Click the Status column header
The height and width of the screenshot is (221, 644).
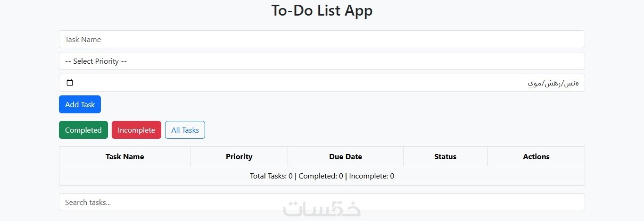point(446,157)
